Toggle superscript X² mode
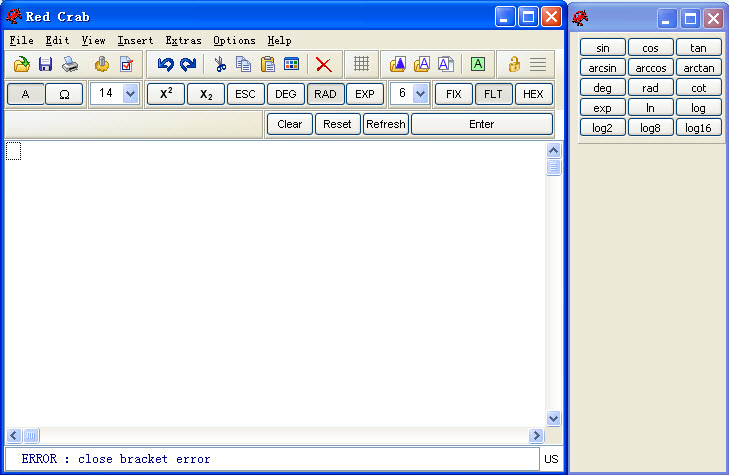The height and width of the screenshot is (475, 729). (166, 94)
